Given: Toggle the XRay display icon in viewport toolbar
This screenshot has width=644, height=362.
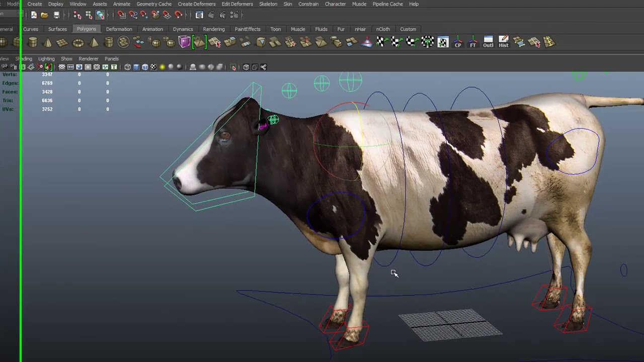Looking at the screenshot, I should point(246,67).
